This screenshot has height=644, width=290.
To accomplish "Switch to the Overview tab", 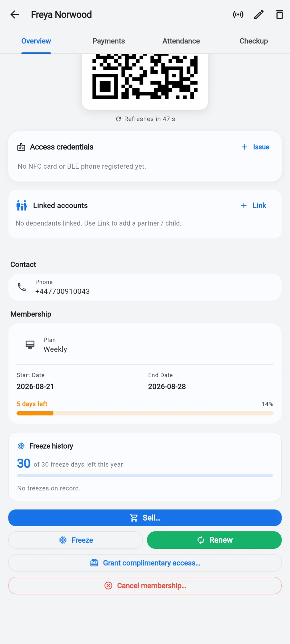I will pyautogui.click(x=36, y=41).
